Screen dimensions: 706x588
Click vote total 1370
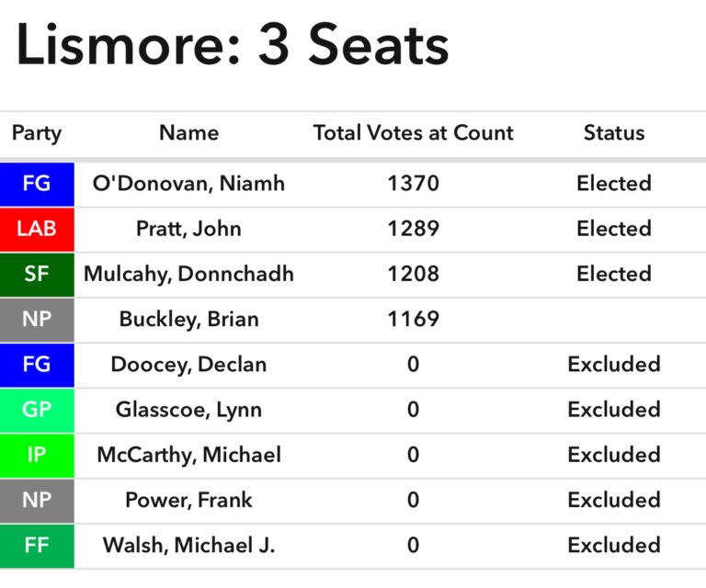tap(413, 184)
